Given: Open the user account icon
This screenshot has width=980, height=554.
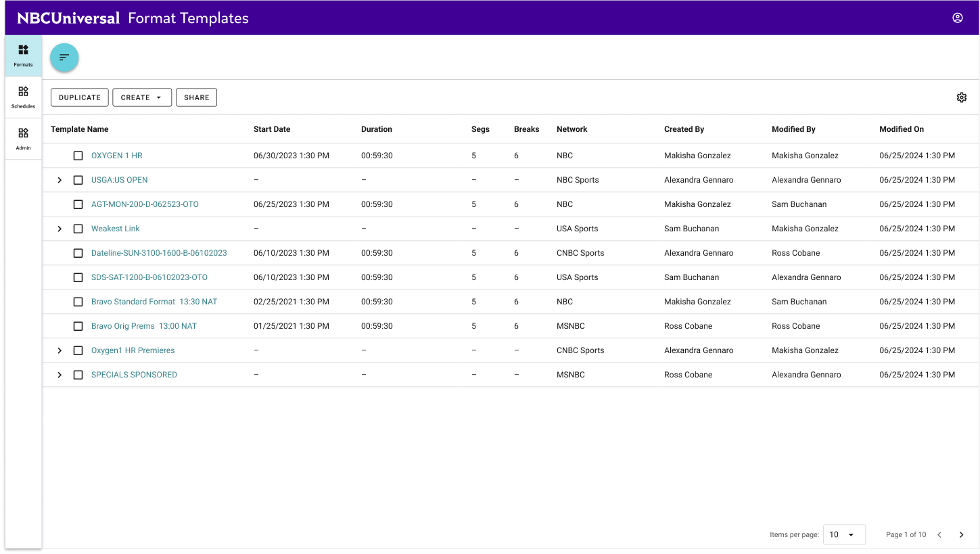Looking at the screenshot, I should tap(957, 18).
